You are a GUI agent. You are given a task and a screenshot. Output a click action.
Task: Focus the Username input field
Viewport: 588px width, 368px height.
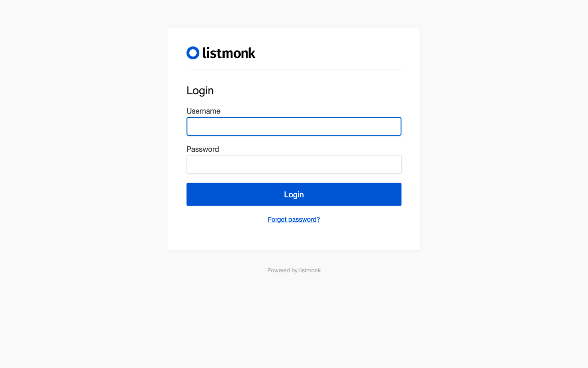pos(294,126)
